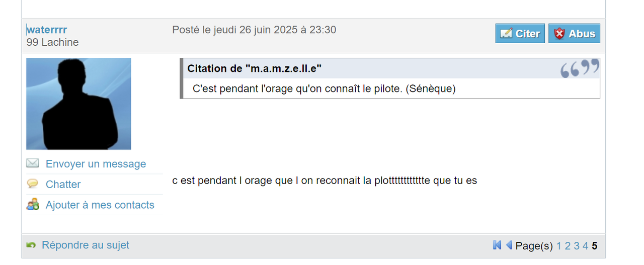Select the Chatter text link

coord(63,185)
